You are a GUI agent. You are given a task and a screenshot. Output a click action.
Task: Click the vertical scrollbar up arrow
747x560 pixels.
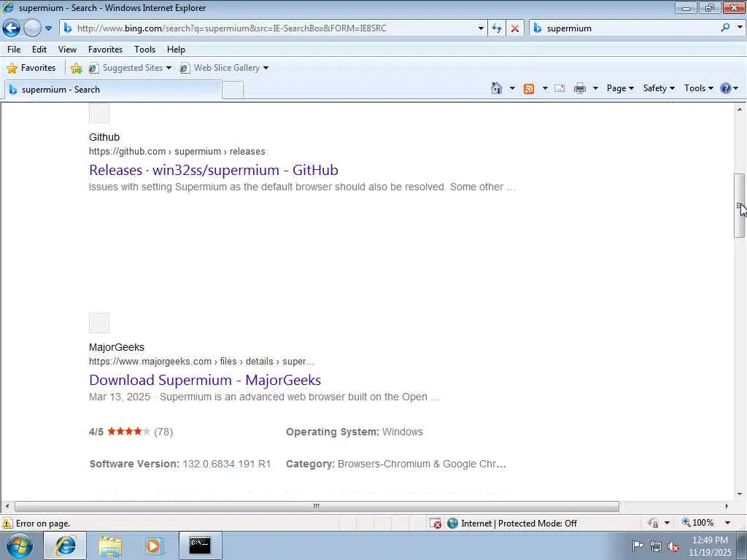click(740, 109)
